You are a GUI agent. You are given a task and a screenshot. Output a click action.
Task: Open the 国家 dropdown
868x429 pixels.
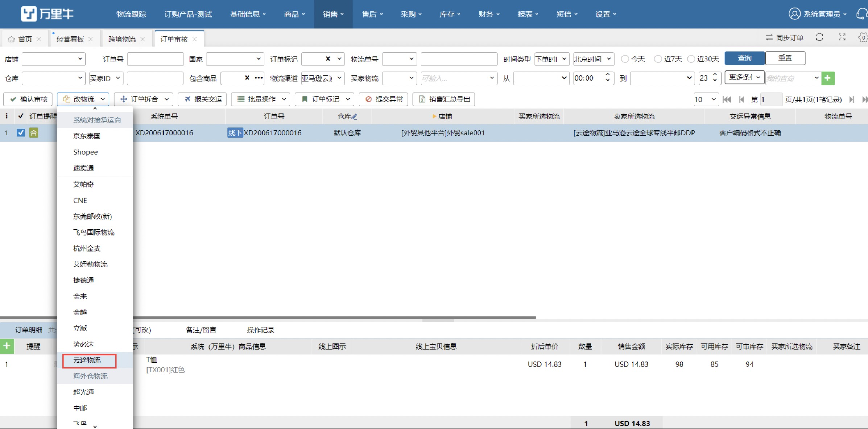[x=235, y=59]
